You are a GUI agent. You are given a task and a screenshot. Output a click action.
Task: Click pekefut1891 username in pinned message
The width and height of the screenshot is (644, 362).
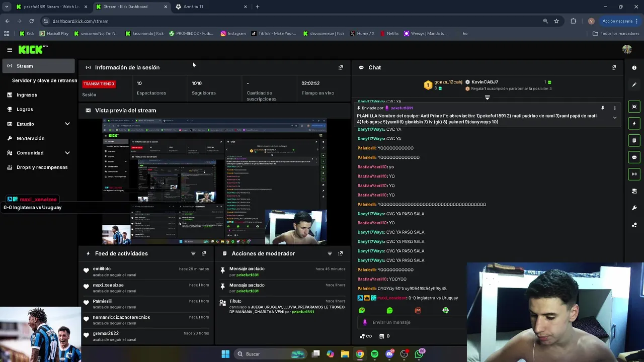[401, 108]
